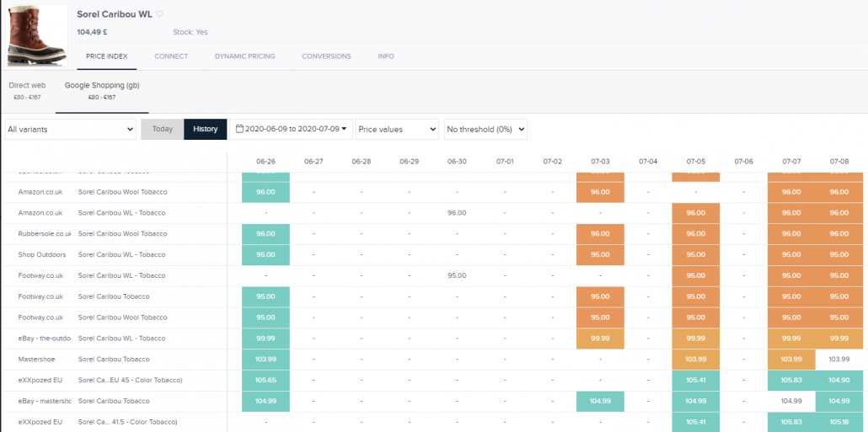Click the Stock: Yes status text
Viewport: 868px width, 432px height.
click(190, 32)
